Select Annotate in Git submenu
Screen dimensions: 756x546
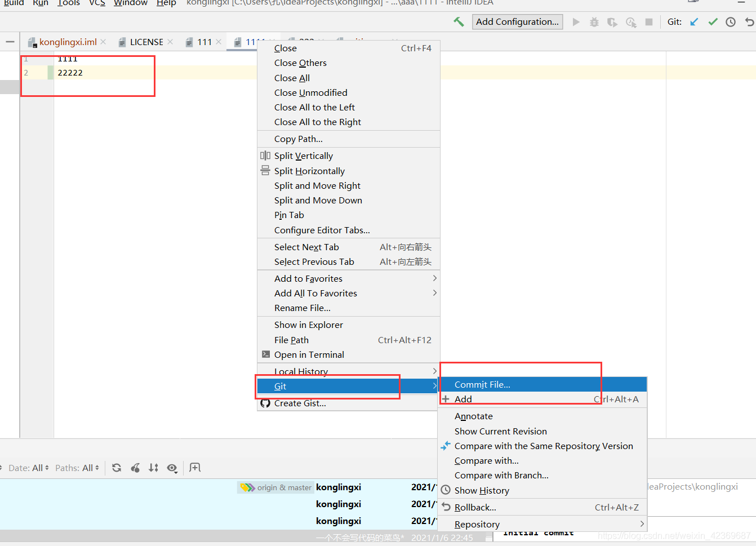point(542,416)
